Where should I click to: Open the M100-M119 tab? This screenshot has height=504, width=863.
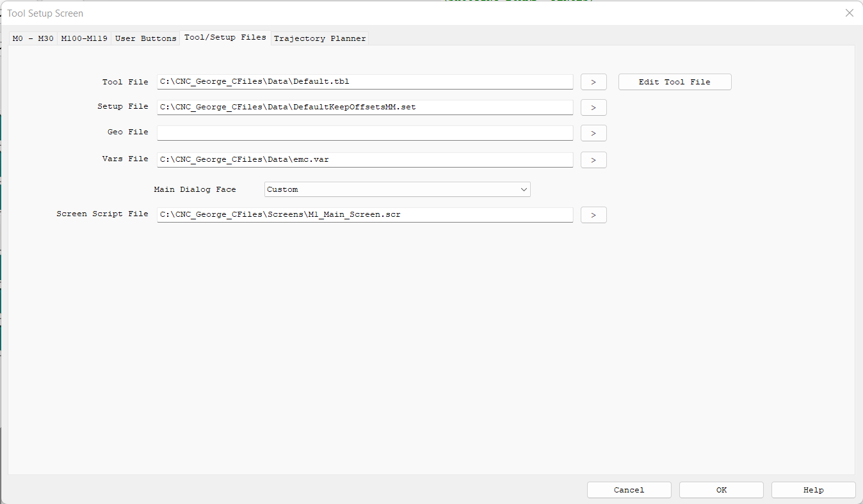(x=84, y=38)
